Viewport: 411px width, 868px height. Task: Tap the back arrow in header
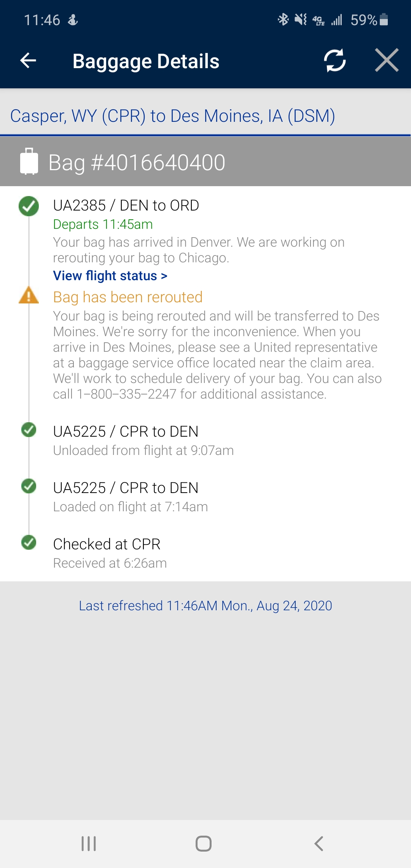(28, 60)
